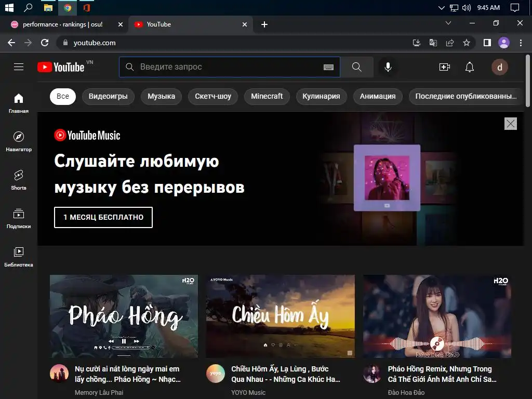Select the Музыка filter chip
Viewport: 532px width, 399px height.
click(161, 96)
